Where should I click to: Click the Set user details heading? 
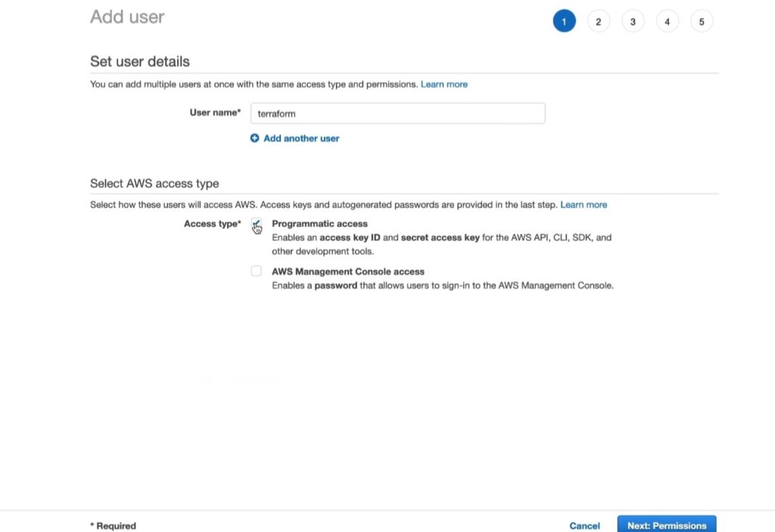tap(140, 61)
